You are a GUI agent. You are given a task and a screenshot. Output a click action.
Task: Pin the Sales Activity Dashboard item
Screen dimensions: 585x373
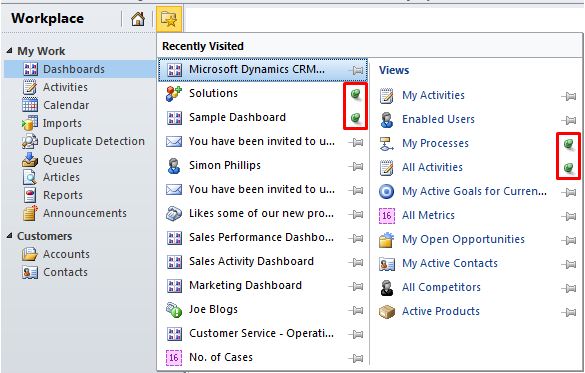(356, 262)
